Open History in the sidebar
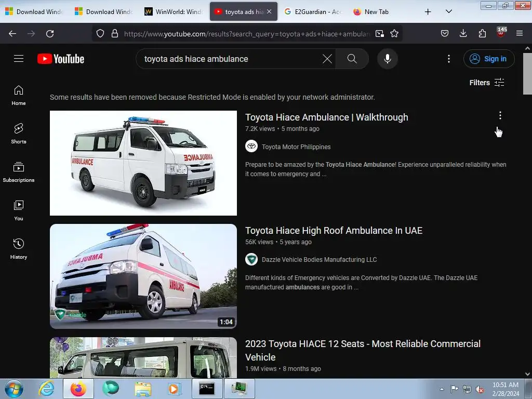The image size is (532, 399). pyautogui.click(x=19, y=249)
